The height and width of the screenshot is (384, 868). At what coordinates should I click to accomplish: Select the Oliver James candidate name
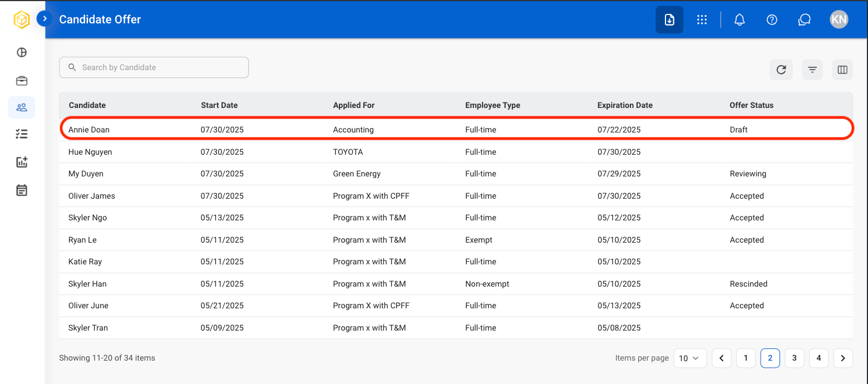click(92, 196)
